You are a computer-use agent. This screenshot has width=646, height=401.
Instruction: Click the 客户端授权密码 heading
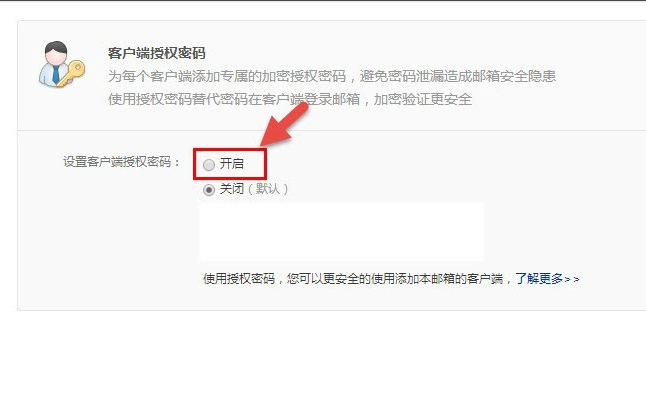coord(157,53)
